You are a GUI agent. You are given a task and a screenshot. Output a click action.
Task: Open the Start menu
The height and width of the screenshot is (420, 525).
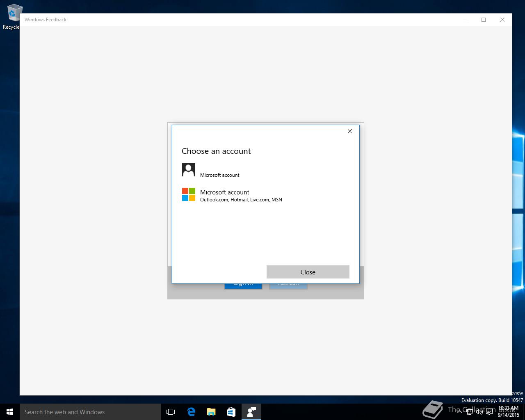click(10, 412)
